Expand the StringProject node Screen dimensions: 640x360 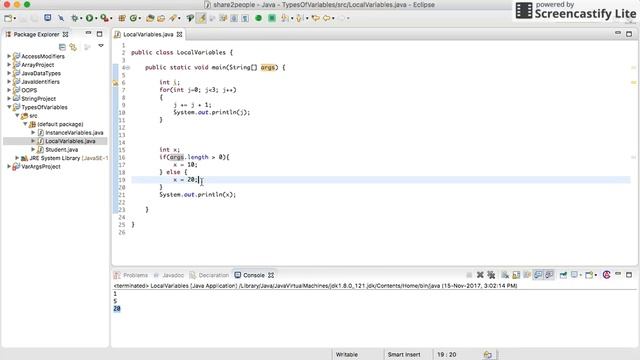[x=9, y=98]
